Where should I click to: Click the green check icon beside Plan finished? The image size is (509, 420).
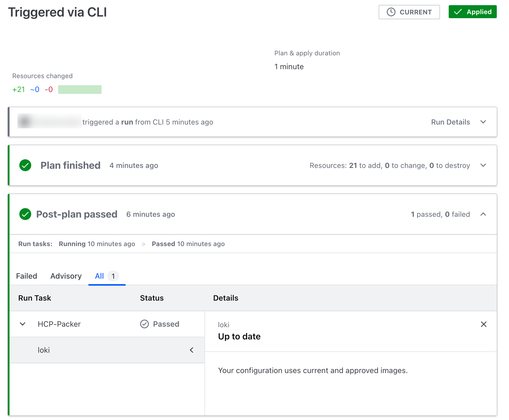pyautogui.click(x=25, y=165)
